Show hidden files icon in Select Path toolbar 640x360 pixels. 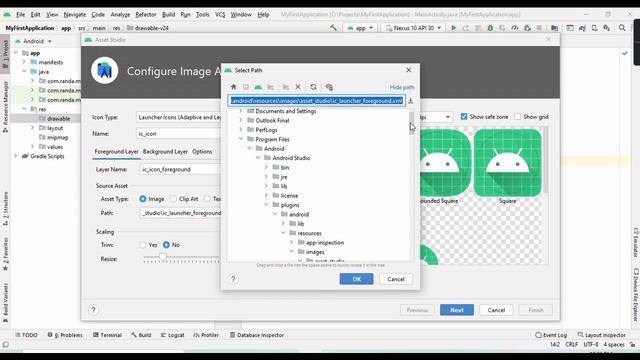point(329,87)
